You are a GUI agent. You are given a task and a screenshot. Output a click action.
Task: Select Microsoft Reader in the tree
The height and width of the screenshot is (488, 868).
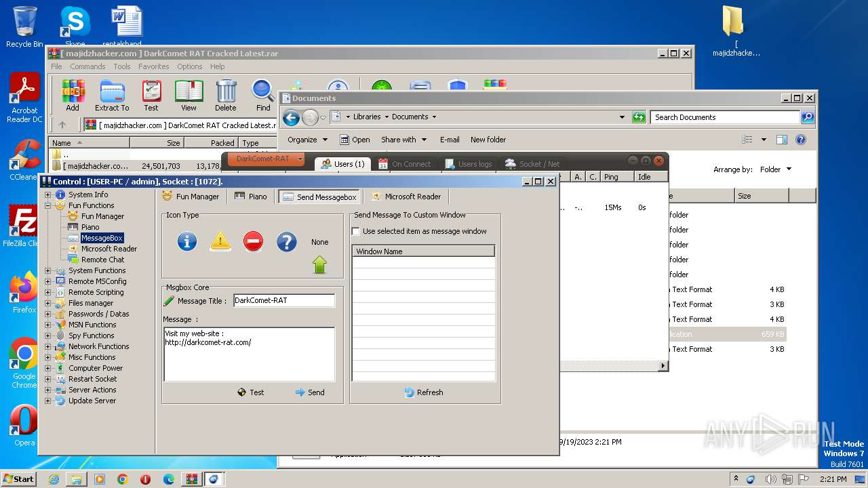tap(109, 249)
